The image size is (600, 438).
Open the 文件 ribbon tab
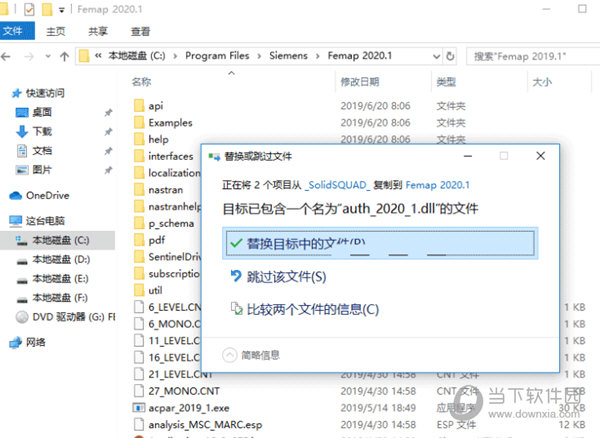[x=15, y=31]
